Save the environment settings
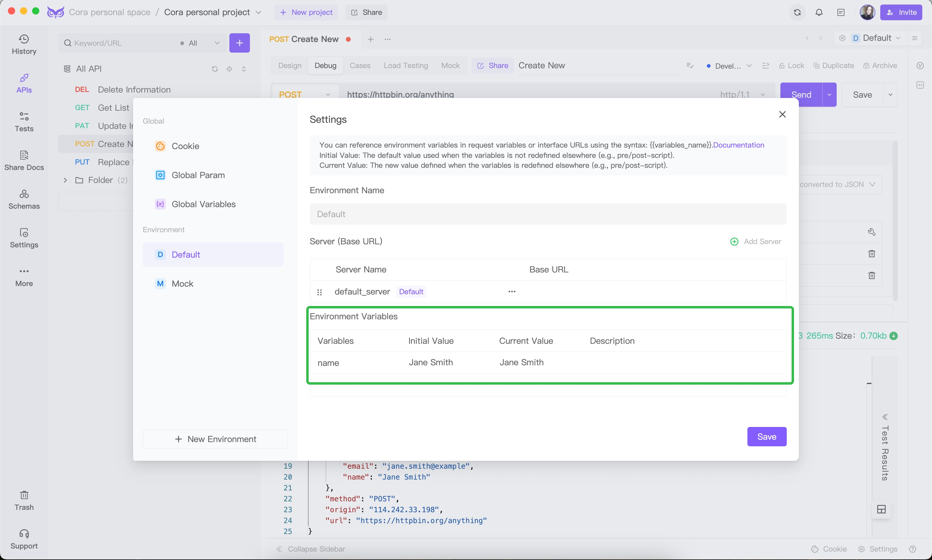This screenshot has width=932, height=560. coord(767,436)
